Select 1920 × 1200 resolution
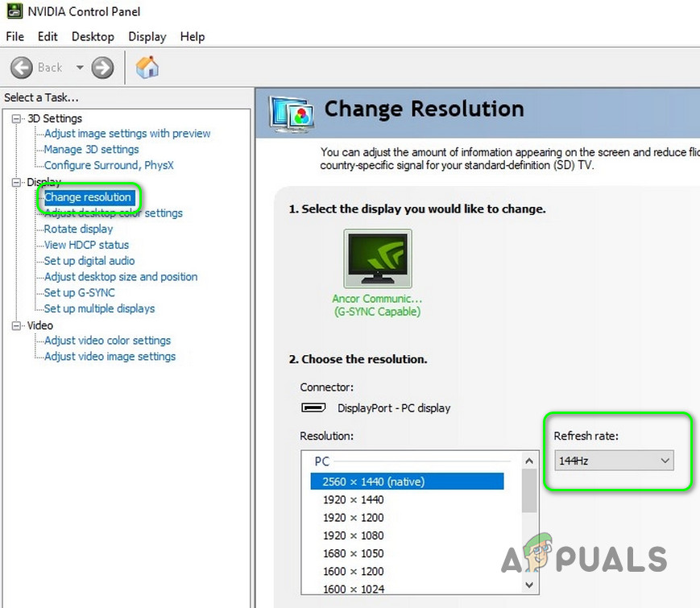Image resolution: width=700 pixels, height=608 pixels. [354, 517]
